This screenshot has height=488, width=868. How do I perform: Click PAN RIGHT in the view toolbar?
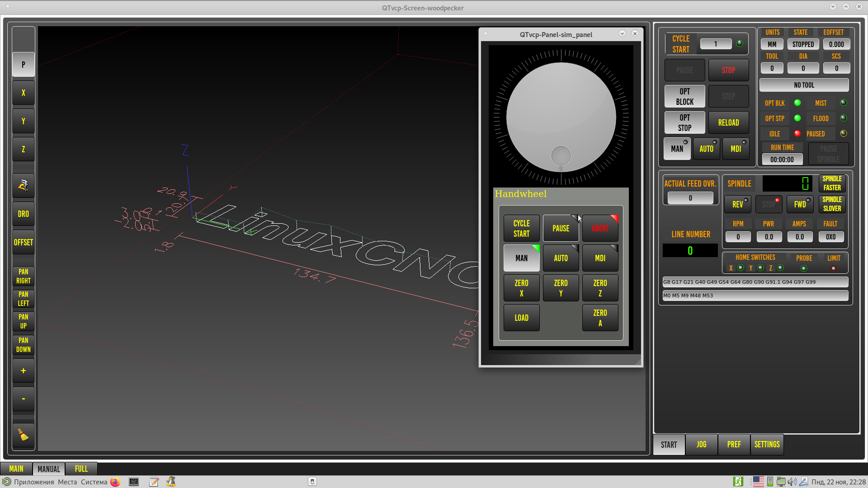23,276
